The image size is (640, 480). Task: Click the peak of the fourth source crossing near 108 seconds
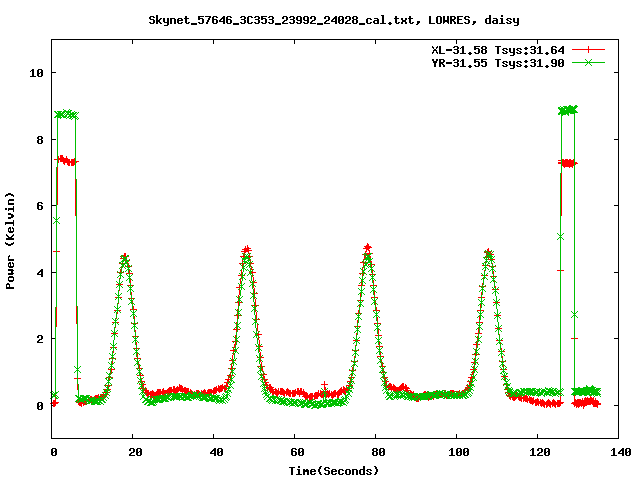(x=489, y=253)
